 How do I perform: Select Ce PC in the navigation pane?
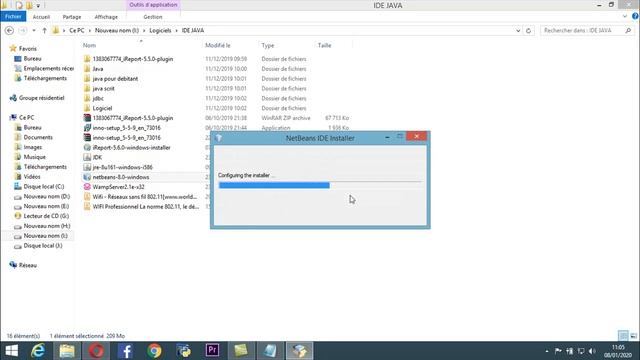27,118
